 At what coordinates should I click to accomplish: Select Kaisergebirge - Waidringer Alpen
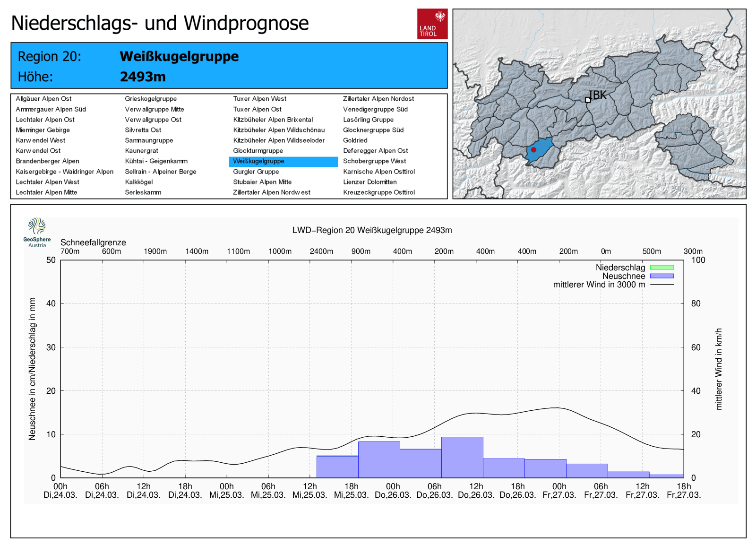(x=64, y=172)
